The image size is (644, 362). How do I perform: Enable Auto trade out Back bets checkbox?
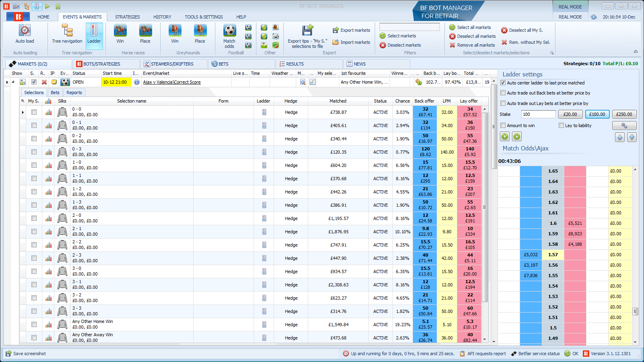(503, 93)
